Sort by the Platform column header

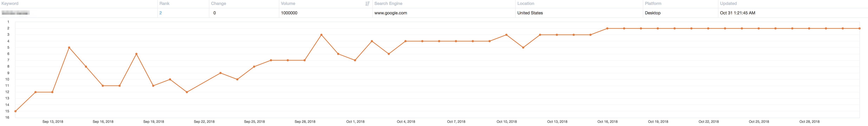pos(653,3)
